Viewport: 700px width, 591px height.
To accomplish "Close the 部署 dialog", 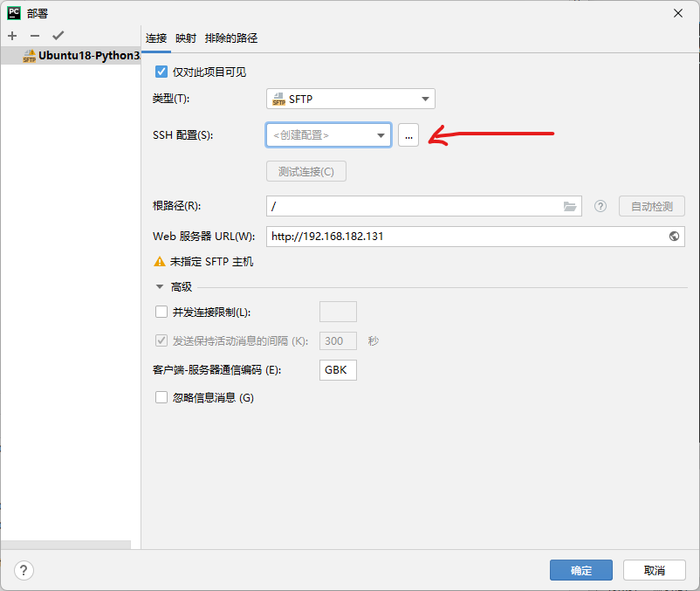I will pos(678,13).
